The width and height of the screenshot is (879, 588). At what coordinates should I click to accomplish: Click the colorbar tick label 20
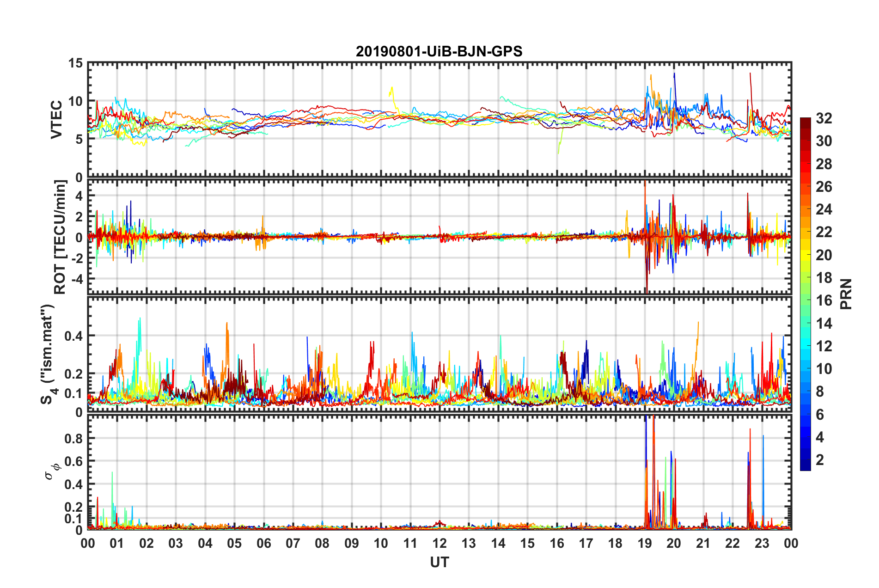click(x=824, y=255)
